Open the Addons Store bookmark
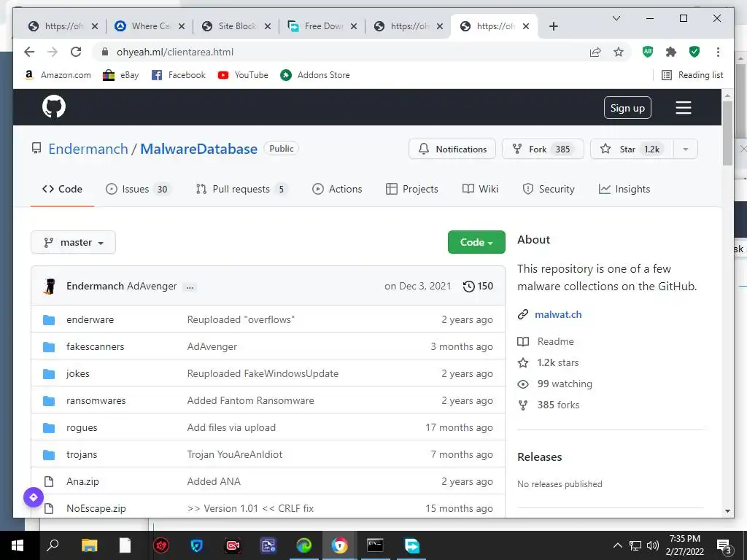Image resolution: width=747 pixels, height=560 pixels. click(315, 75)
